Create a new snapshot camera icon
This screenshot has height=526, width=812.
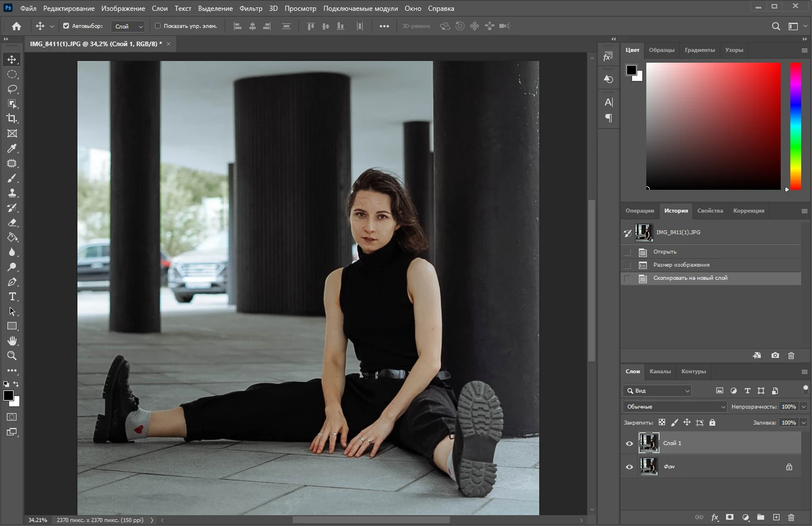(775, 355)
